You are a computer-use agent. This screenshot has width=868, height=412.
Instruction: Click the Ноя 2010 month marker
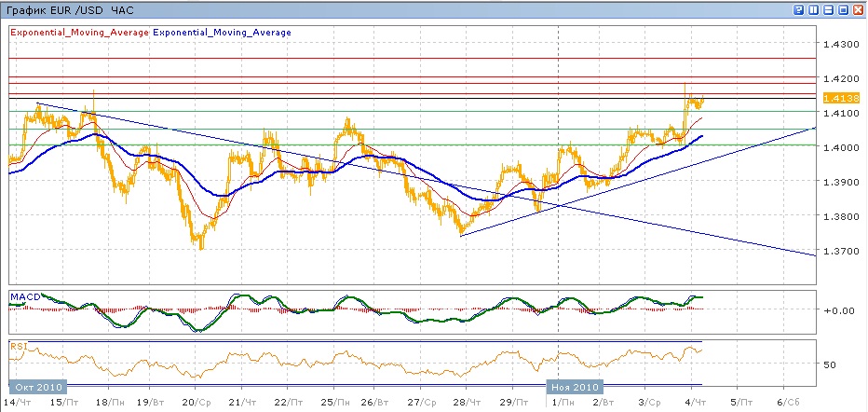[x=574, y=384]
